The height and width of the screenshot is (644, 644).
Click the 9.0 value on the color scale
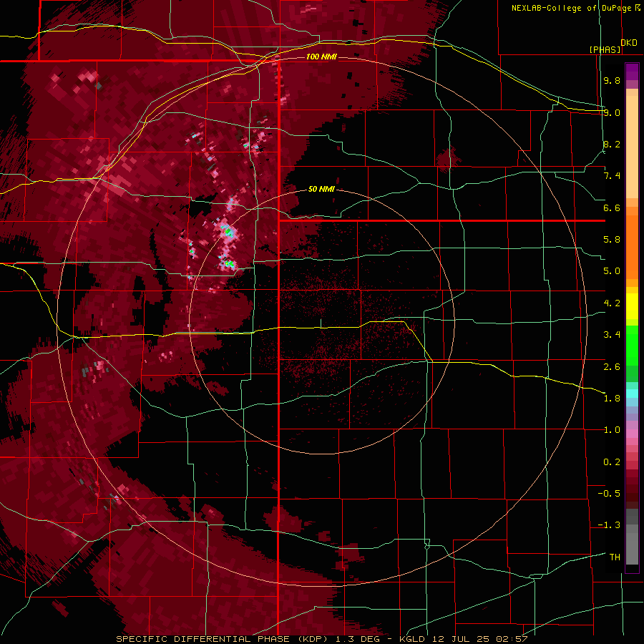pos(612,112)
